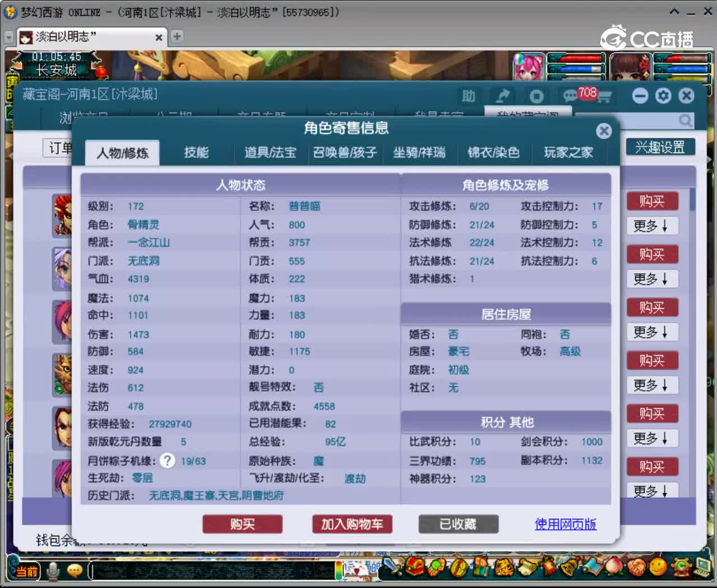Click the sword icon in bottom toolbar

click(x=393, y=567)
